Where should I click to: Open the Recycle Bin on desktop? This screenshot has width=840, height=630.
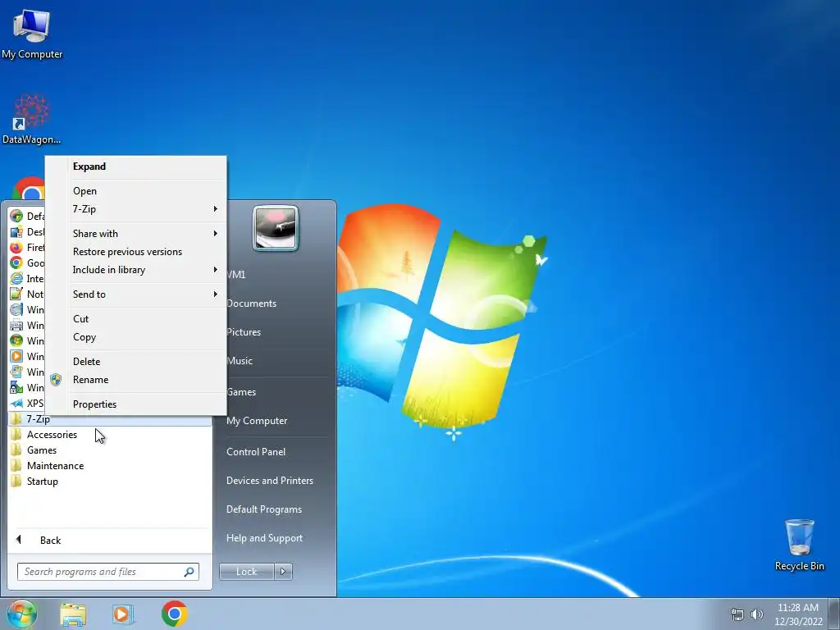[x=799, y=545]
